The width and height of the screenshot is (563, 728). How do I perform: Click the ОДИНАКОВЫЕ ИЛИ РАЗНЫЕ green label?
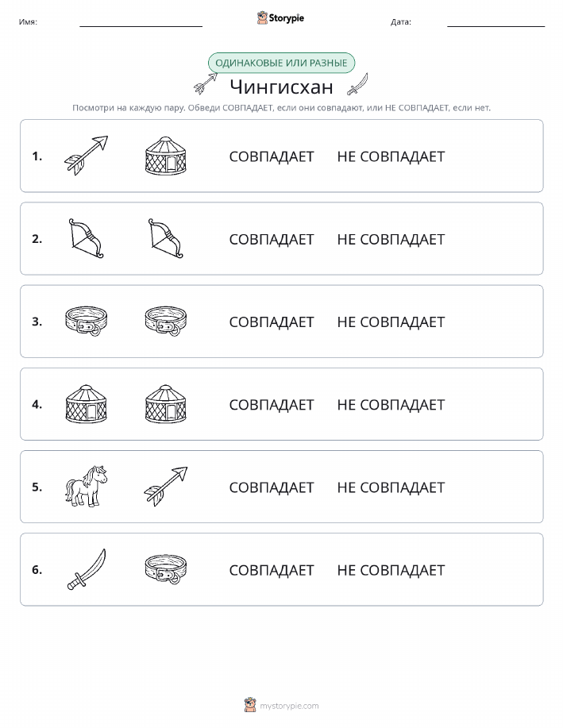pos(281,63)
